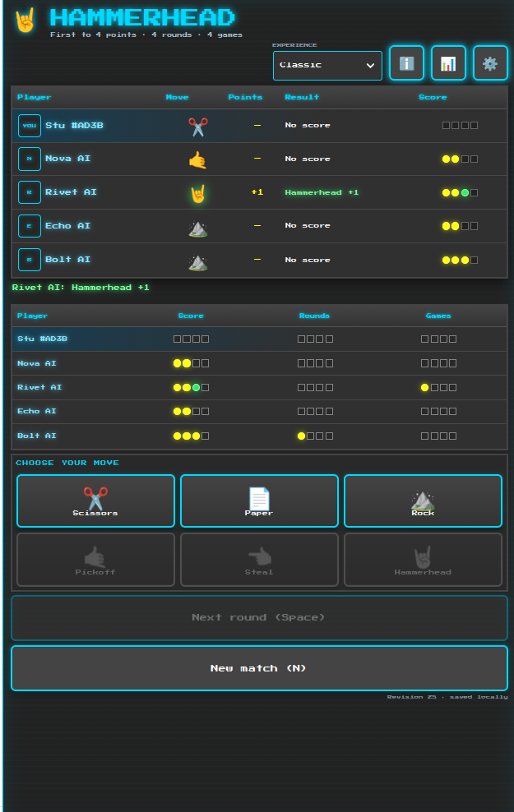Click the 'Revision 25 · saved locally' footer text

pos(447,697)
